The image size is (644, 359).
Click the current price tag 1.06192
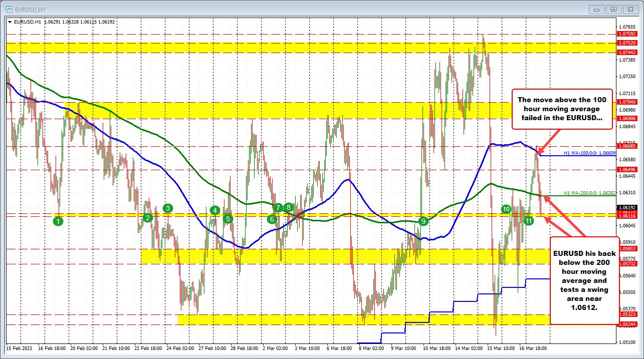click(x=627, y=207)
